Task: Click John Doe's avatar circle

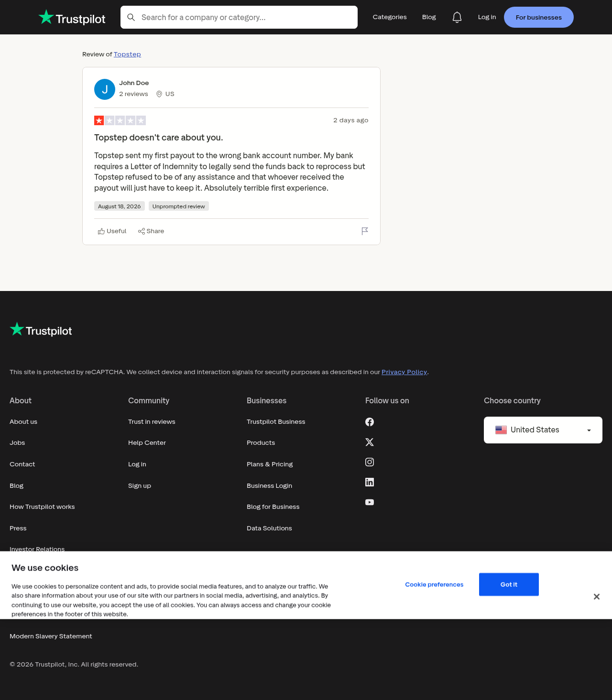Action: point(105,89)
